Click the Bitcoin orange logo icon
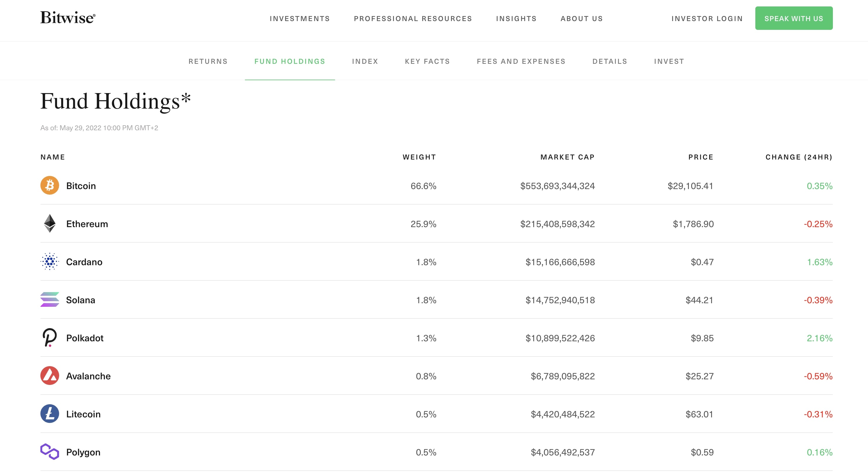The width and height of the screenshot is (868, 473). [49, 185]
